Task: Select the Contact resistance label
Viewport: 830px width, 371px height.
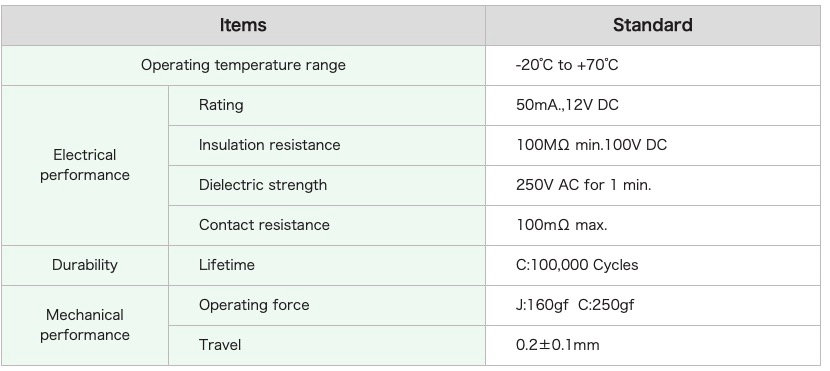Action: coord(264,225)
